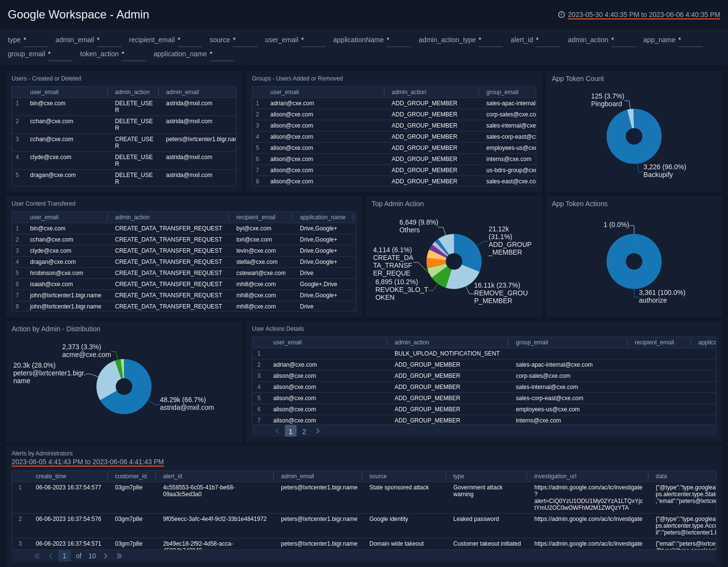Click the next page arrow in Alerts pagination

click(x=106, y=556)
